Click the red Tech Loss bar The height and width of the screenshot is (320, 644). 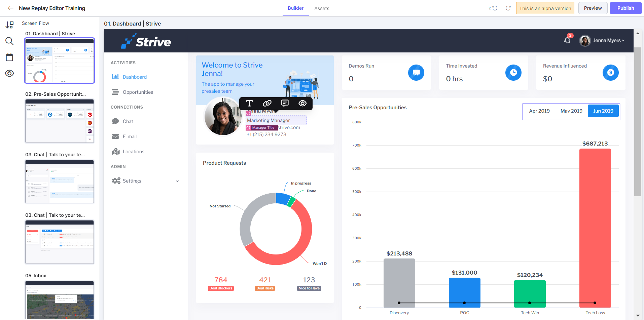tap(595, 228)
